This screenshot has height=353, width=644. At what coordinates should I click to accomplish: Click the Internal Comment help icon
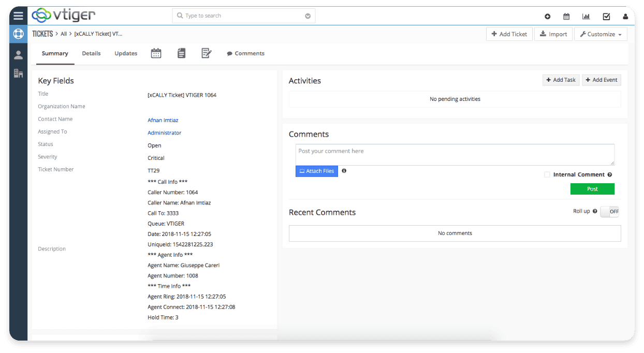610,175
